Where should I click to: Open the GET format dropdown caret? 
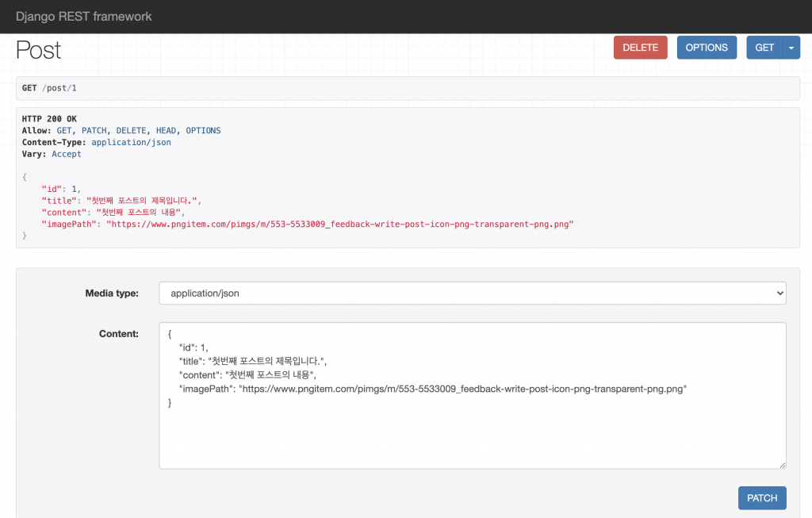pyautogui.click(x=791, y=48)
